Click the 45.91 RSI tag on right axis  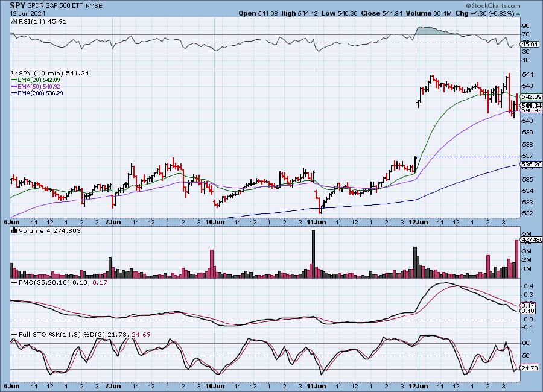(x=530, y=44)
